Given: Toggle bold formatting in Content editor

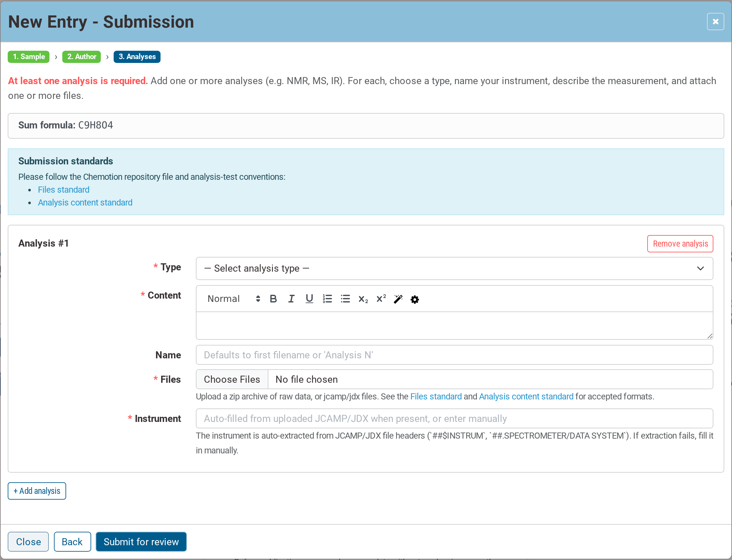Looking at the screenshot, I should [x=273, y=299].
